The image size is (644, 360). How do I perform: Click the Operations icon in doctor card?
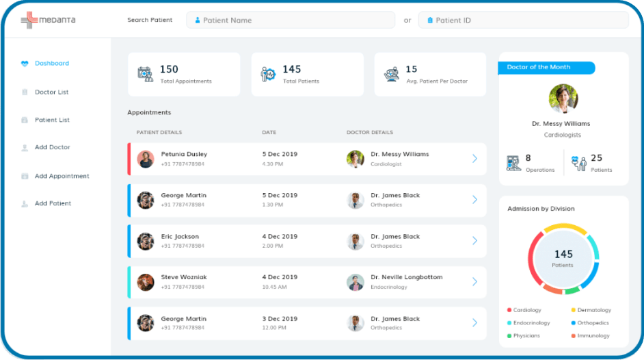(x=513, y=162)
